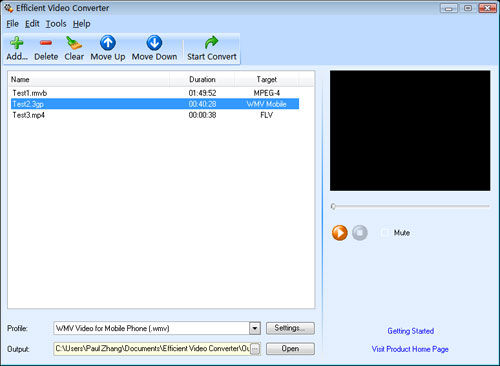The height and width of the screenshot is (366, 500).
Task: Open the Edit menu
Action: point(32,24)
